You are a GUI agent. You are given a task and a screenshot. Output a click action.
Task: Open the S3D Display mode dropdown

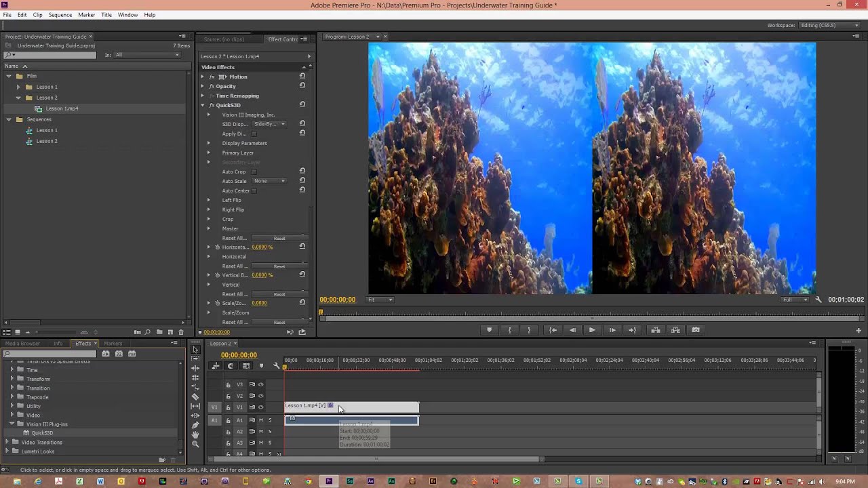click(x=269, y=124)
